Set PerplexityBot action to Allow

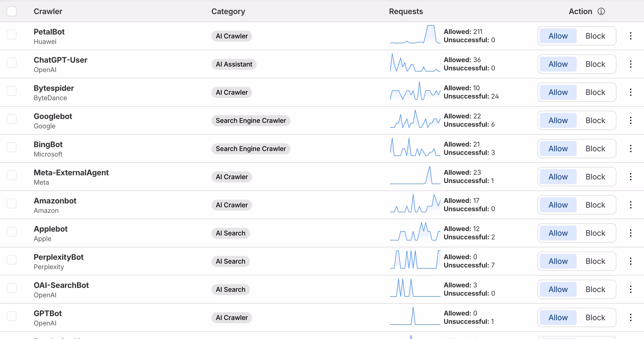pos(558,261)
